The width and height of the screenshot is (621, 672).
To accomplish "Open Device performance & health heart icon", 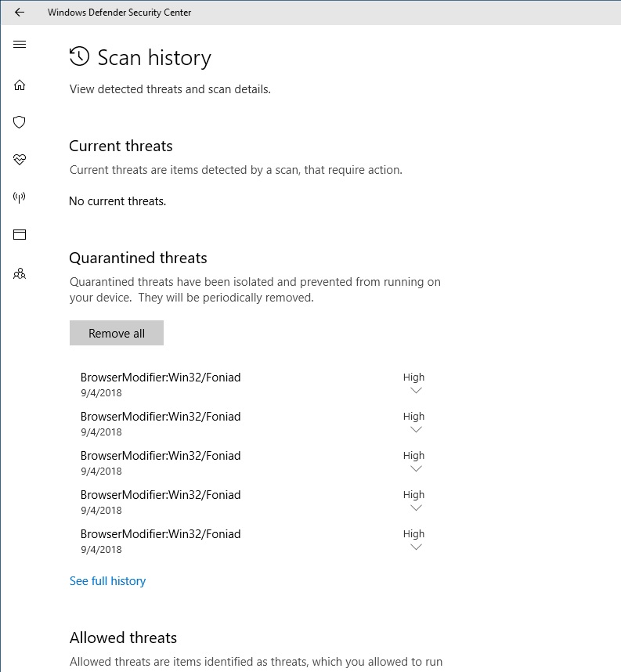I will pyautogui.click(x=20, y=160).
